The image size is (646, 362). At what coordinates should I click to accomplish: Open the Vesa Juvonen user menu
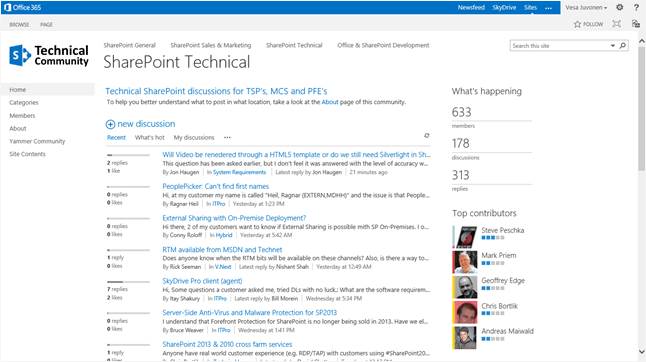click(586, 7)
